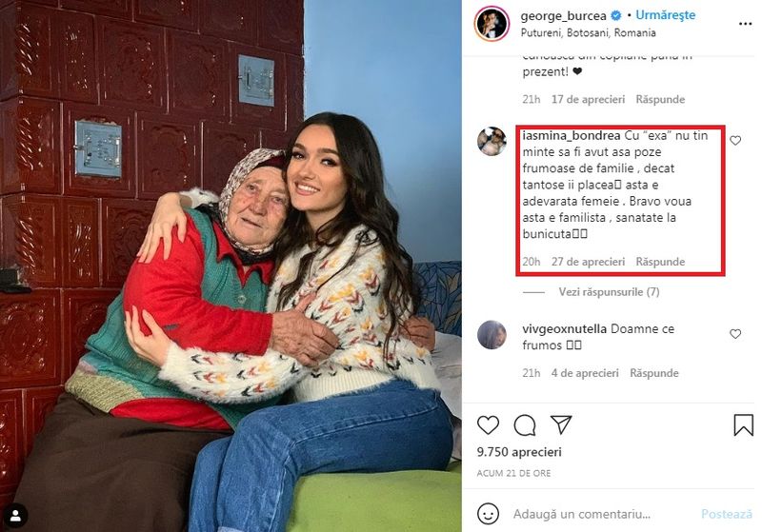Open the emoji picker smiley icon
The height and width of the screenshot is (532, 762).
(x=488, y=514)
